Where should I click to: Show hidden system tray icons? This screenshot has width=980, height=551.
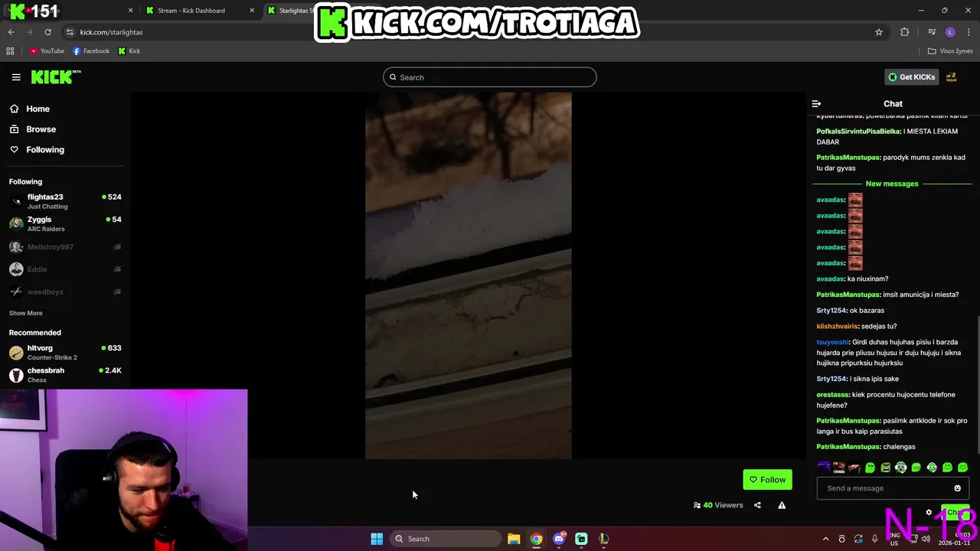(825, 539)
